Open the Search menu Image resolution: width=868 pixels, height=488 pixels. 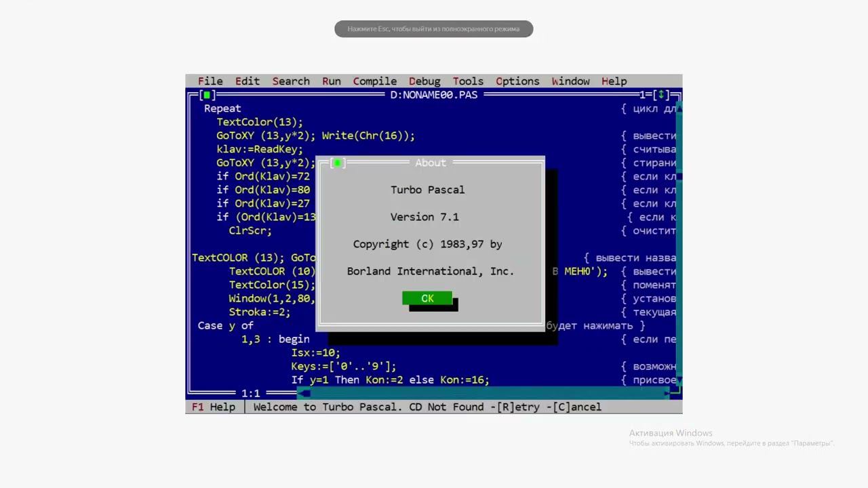coord(291,81)
